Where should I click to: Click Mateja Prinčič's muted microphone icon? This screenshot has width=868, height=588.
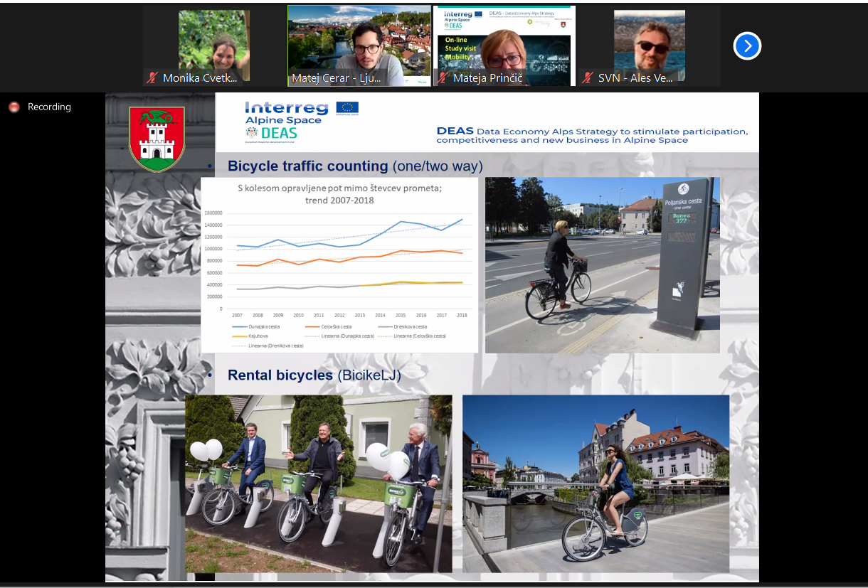point(443,78)
